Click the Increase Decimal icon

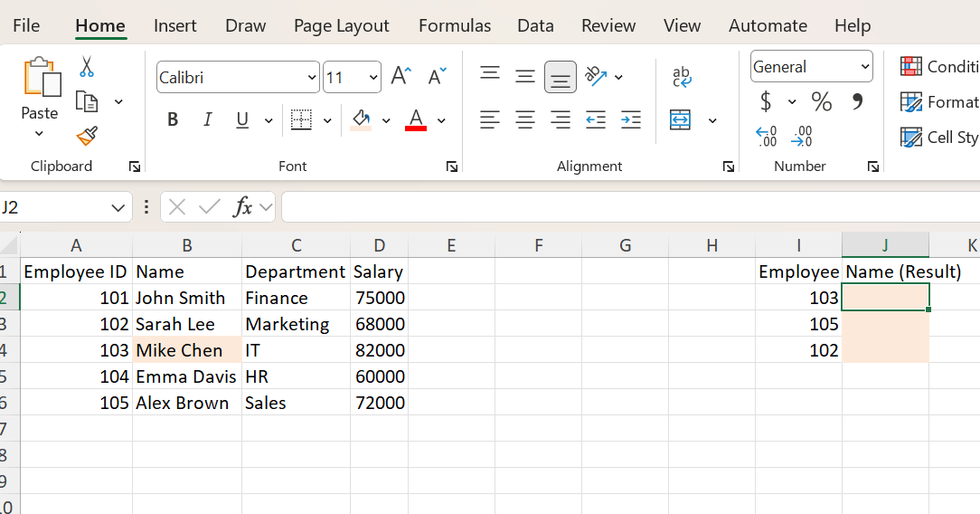tap(767, 137)
